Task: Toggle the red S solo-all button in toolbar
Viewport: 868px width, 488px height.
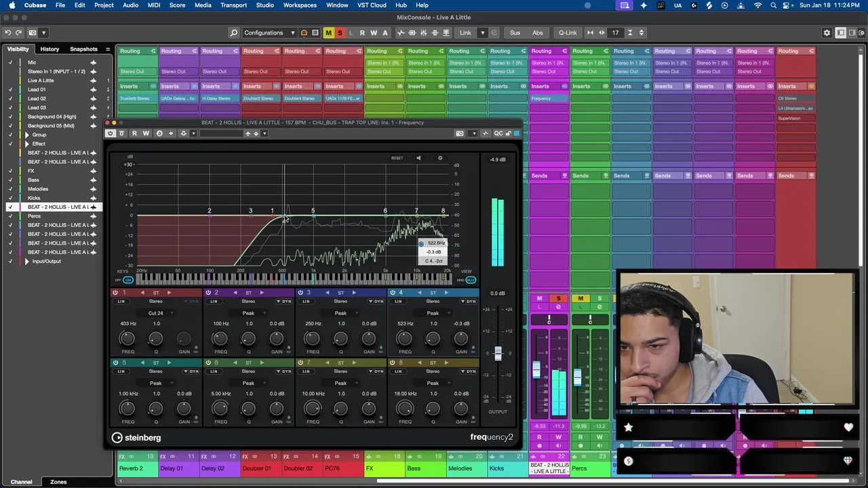Action: coord(340,33)
